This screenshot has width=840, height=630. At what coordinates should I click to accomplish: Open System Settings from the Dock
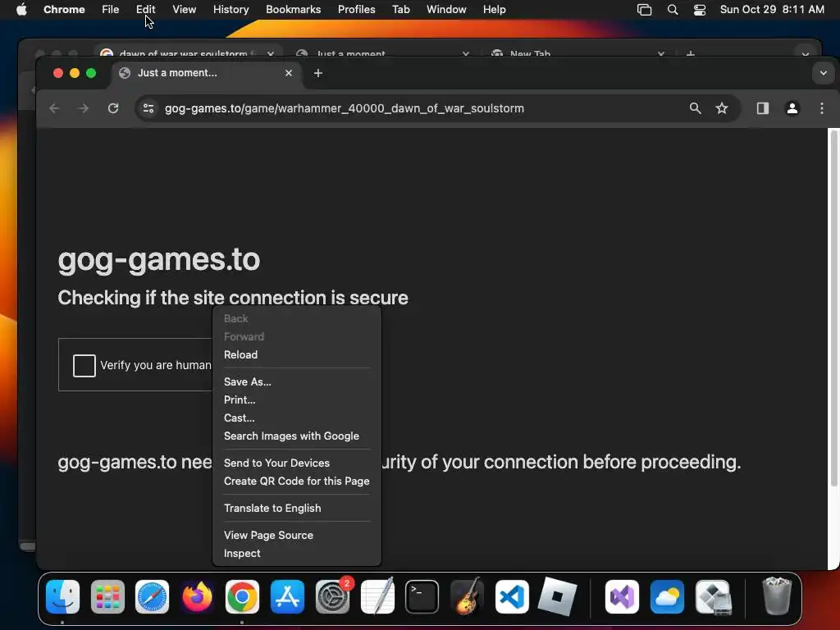pyautogui.click(x=332, y=596)
